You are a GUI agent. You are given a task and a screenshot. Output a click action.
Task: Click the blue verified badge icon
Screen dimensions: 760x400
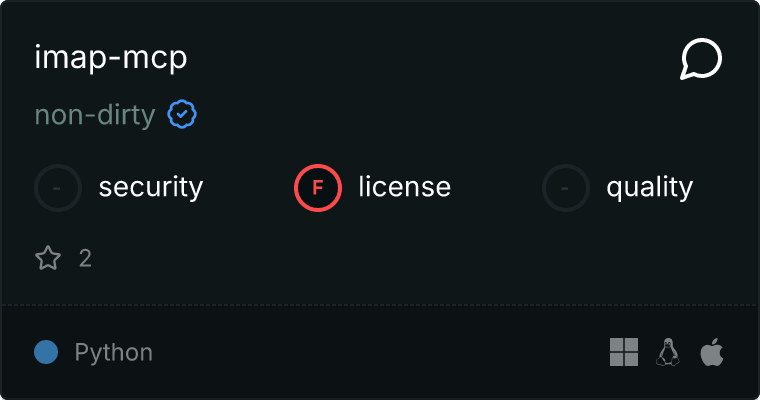point(181,115)
